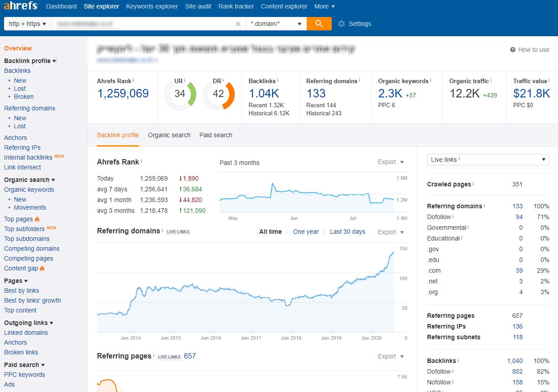Open the http + https protocol dropdown

click(x=28, y=24)
